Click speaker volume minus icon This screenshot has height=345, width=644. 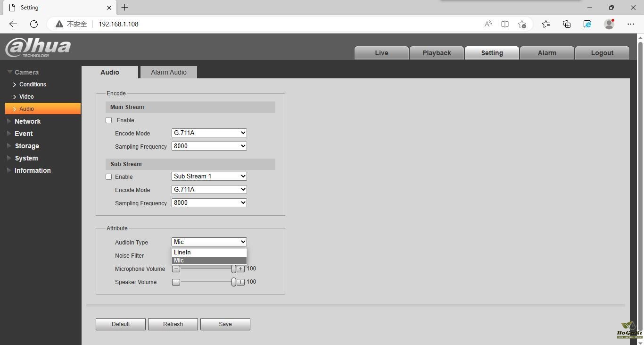coord(176,282)
